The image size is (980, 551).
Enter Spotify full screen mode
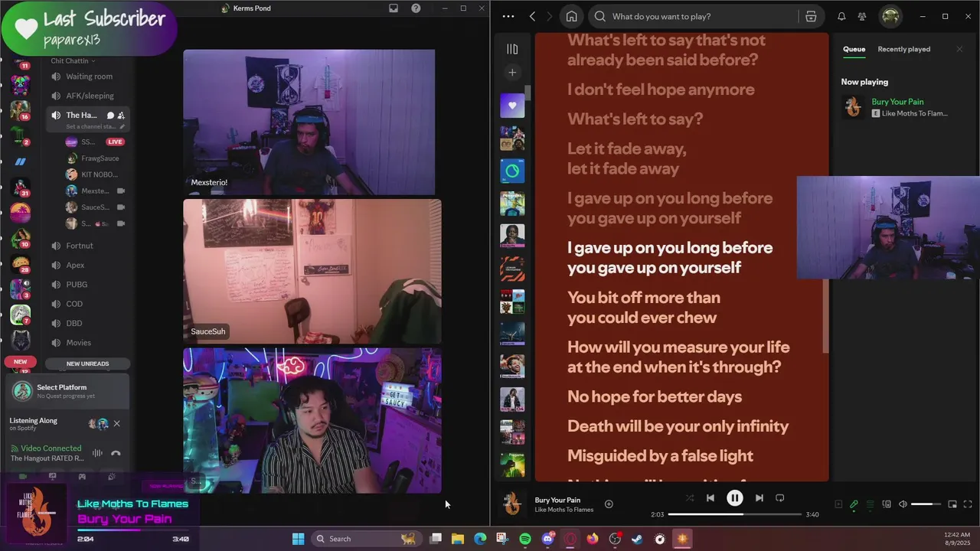point(968,504)
